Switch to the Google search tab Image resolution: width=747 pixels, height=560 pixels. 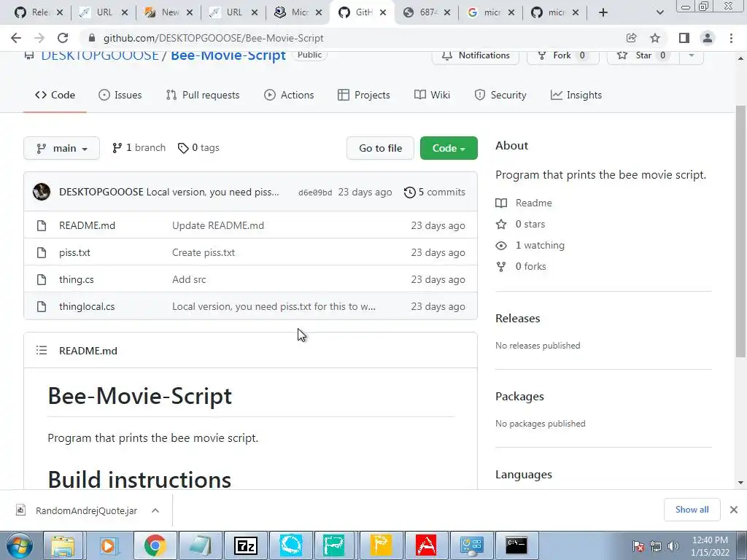[491, 12]
